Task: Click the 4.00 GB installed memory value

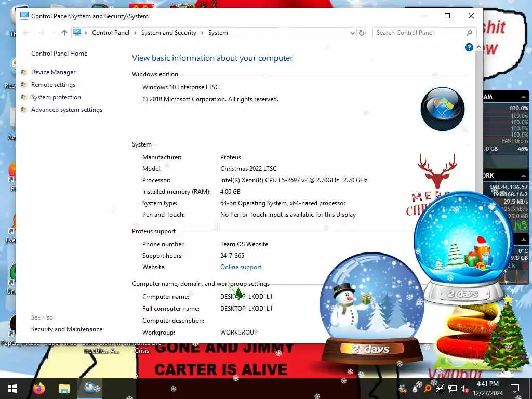Action: 230,192
